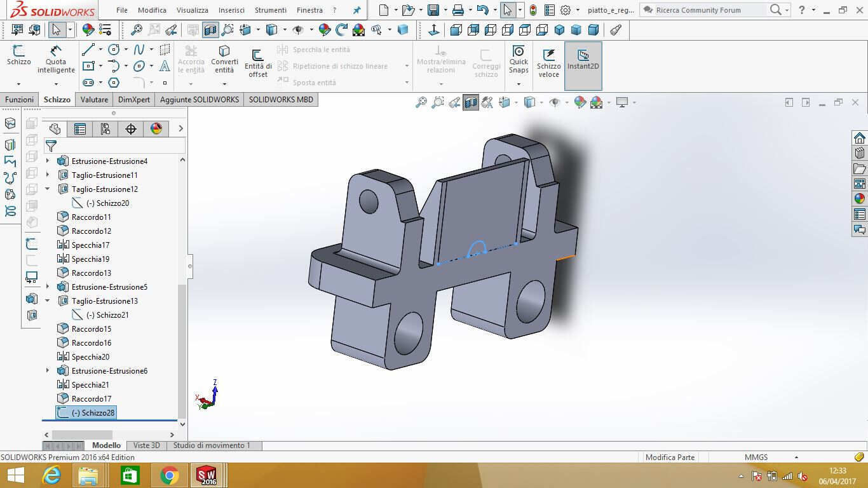This screenshot has height=488, width=868.
Task: Expand the Estrusione-Estrusione4 feature
Action: [x=48, y=161]
